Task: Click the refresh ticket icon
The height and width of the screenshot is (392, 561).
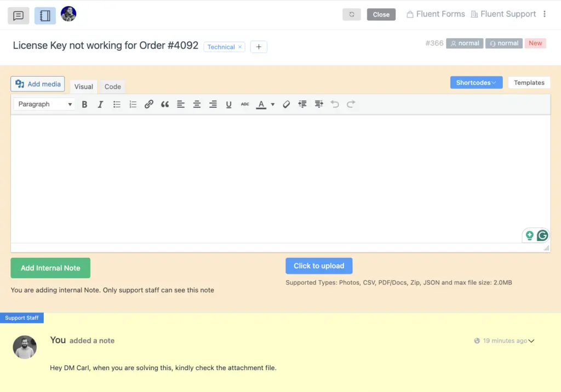Action: point(352,14)
